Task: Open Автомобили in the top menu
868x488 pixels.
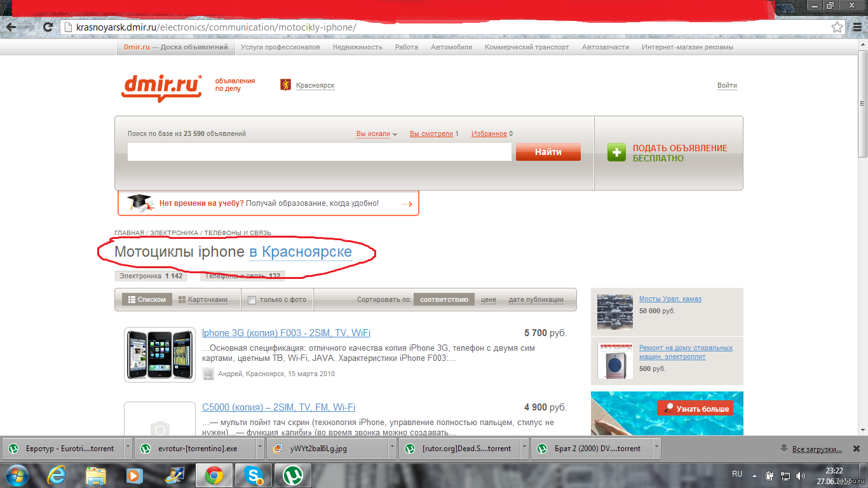Action: pyautogui.click(x=451, y=47)
